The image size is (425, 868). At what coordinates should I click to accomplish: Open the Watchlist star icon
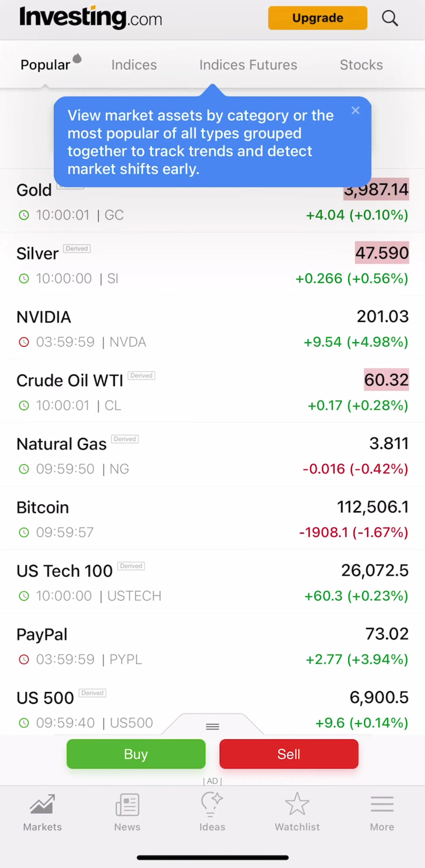pyautogui.click(x=297, y=804)
